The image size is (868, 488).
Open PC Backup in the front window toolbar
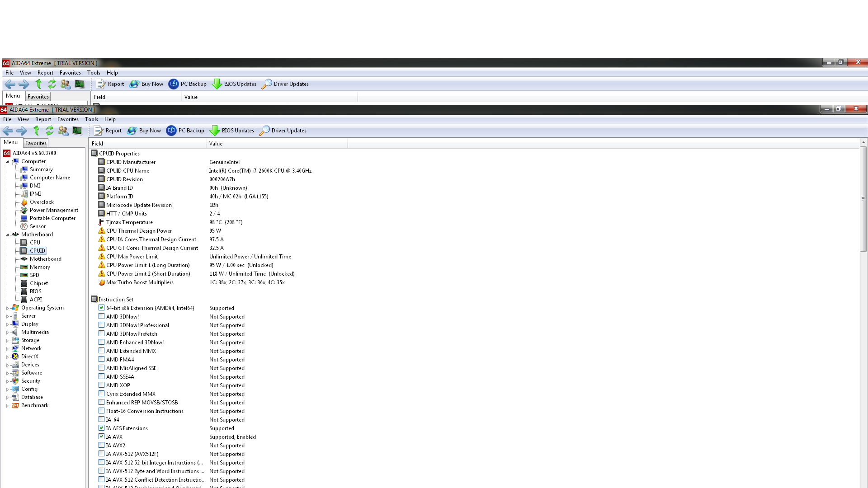coord(185,131)
